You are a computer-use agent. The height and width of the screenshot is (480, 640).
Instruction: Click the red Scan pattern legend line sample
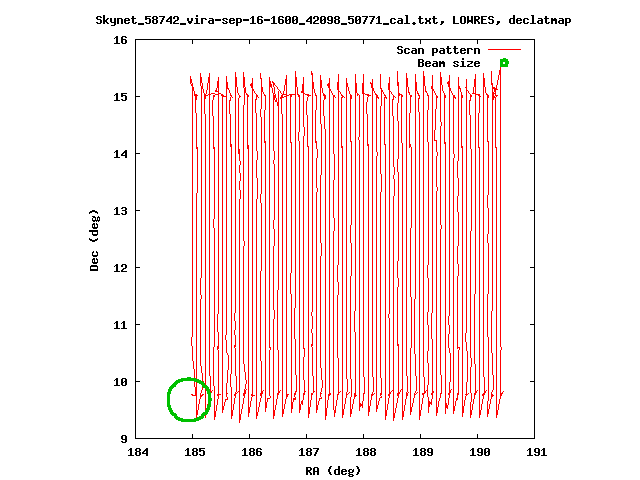[504, 50]
